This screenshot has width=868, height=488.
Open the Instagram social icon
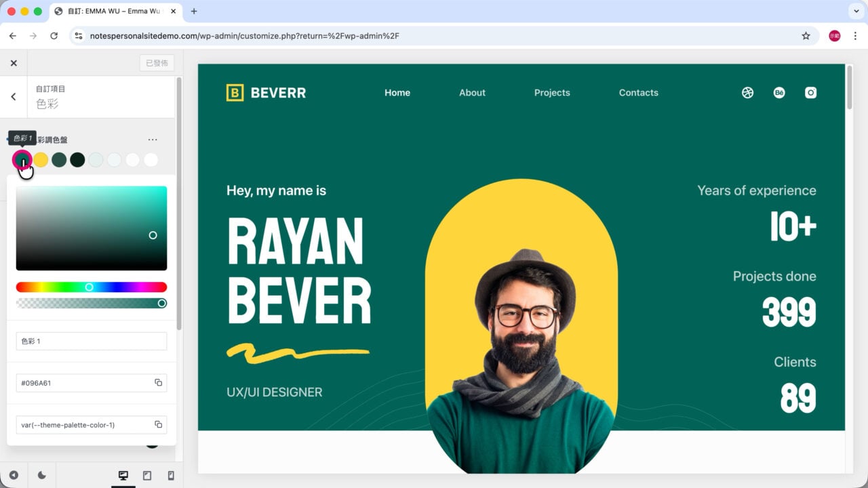point(810,93)
